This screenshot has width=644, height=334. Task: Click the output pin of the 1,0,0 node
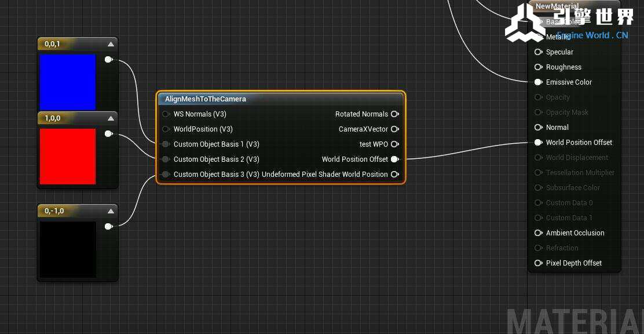tap(108, 134)
